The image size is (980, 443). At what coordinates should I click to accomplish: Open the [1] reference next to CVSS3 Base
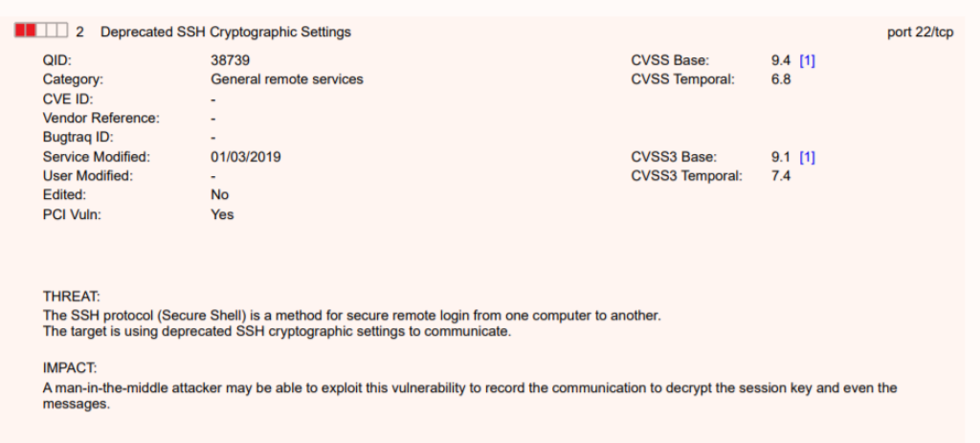[807, 157]
